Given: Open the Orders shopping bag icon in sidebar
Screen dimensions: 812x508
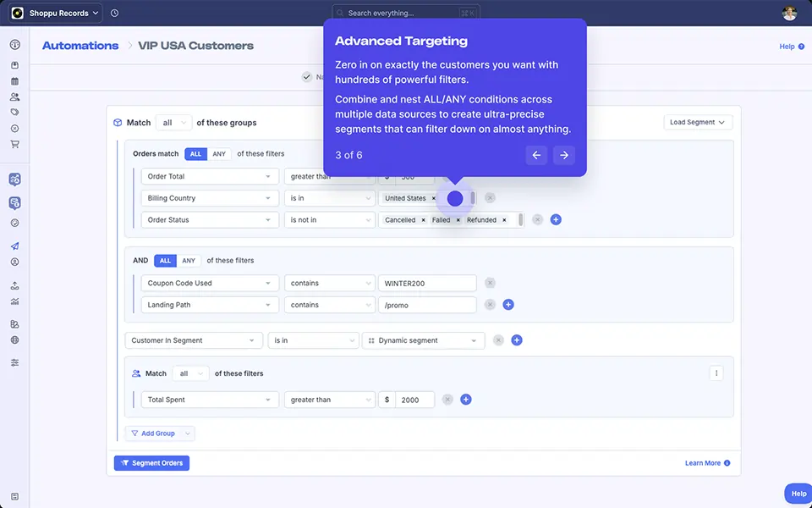Looking at the screenshot, I should click(x=14, y=64).
